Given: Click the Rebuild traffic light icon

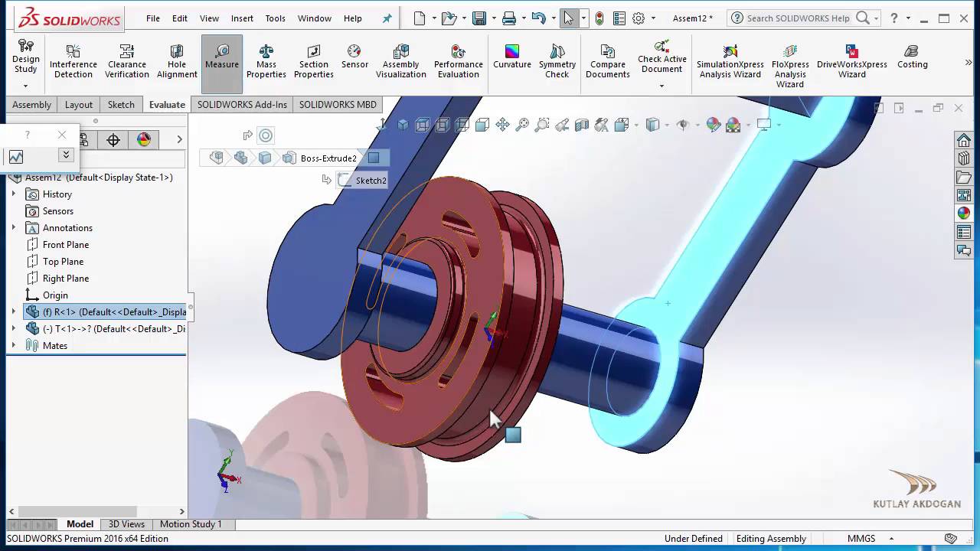Looking at the screenshot, I should [x=599, y=18].
